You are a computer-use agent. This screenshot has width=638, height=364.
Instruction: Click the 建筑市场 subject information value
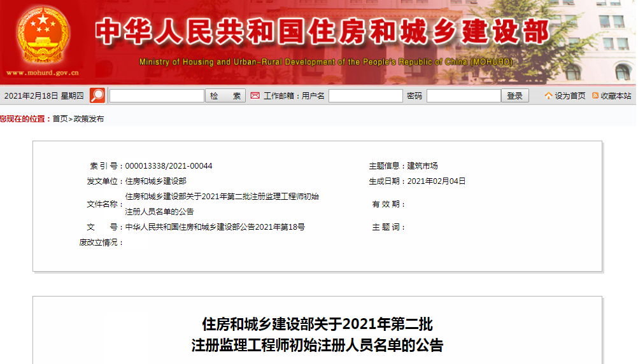point(422,165)
